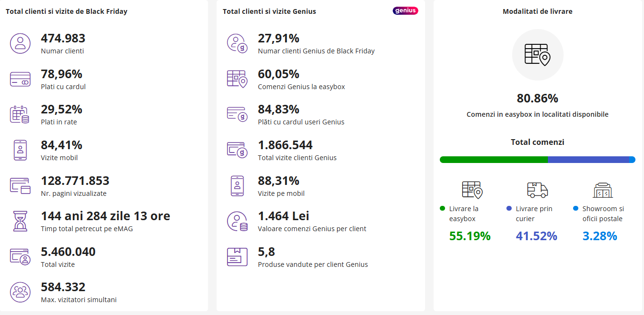Click the showroom storefront icon

(x=604, y=190)
